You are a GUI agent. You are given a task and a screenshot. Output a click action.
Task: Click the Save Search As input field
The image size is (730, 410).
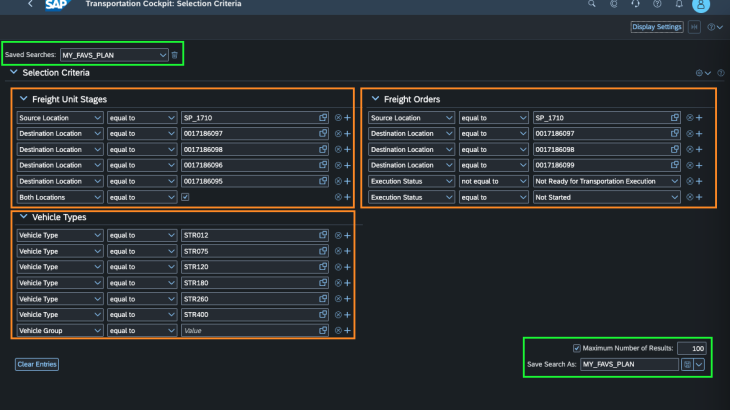point(627,364)
